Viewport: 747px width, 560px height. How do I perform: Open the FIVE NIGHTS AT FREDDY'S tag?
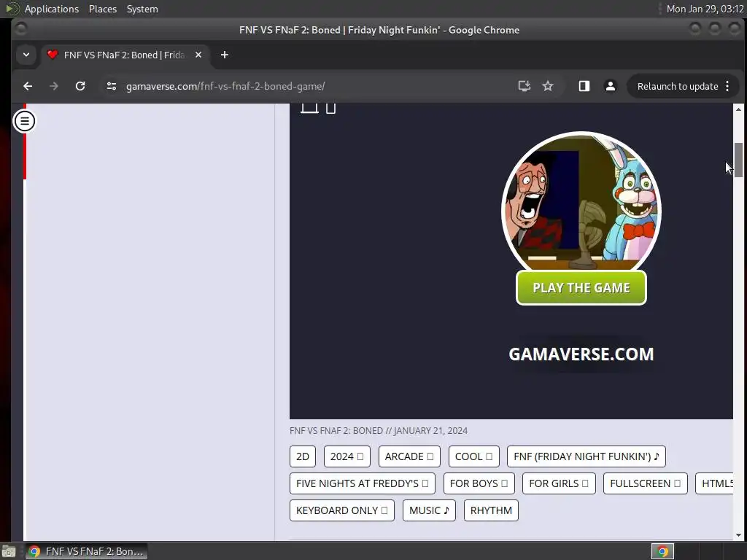point(362,483)
